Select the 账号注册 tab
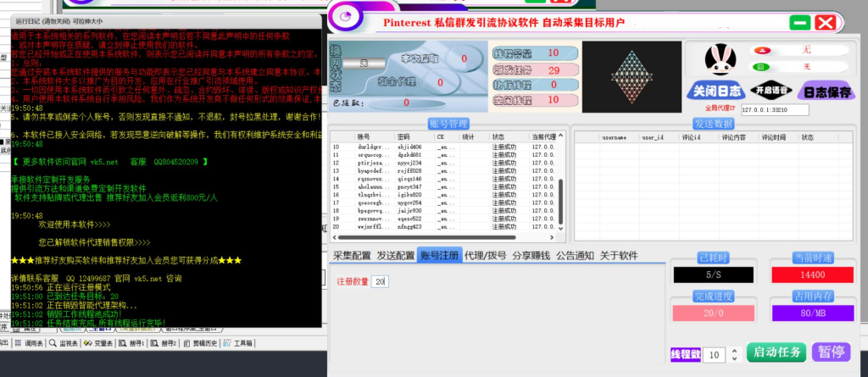The width and height of the screenshot is (868, 377). [x=440, y=255]
